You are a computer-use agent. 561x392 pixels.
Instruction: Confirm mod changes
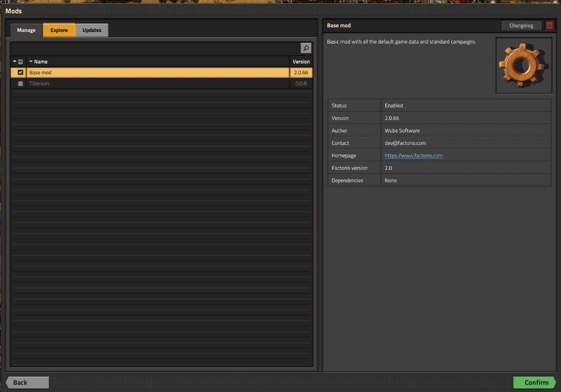point(534,383)
